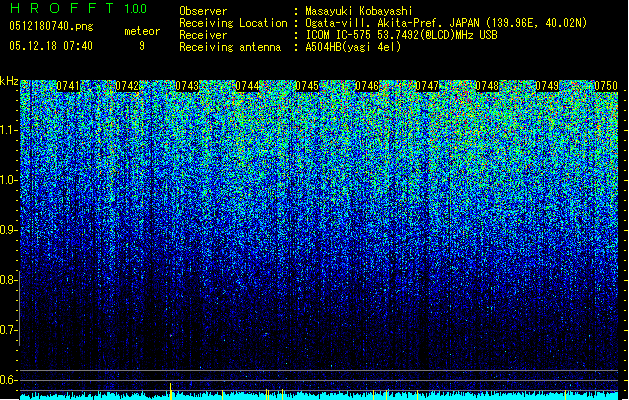Click the 0747 time marker
Viewport: 629px width, 400px height.
point(427,86)
